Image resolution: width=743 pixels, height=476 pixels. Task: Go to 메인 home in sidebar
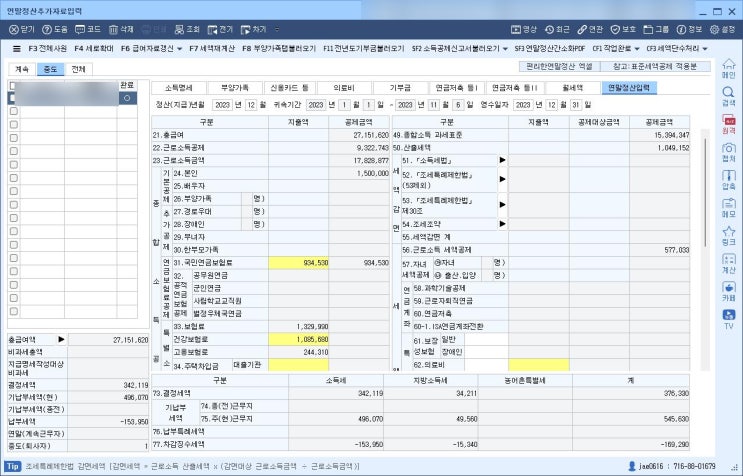click(x=728, y=69)
